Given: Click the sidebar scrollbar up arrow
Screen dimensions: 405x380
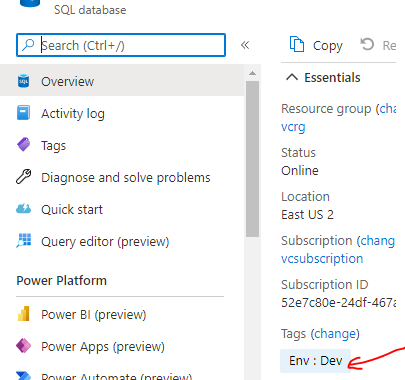Looking at the screenshot, I should 252,73.
